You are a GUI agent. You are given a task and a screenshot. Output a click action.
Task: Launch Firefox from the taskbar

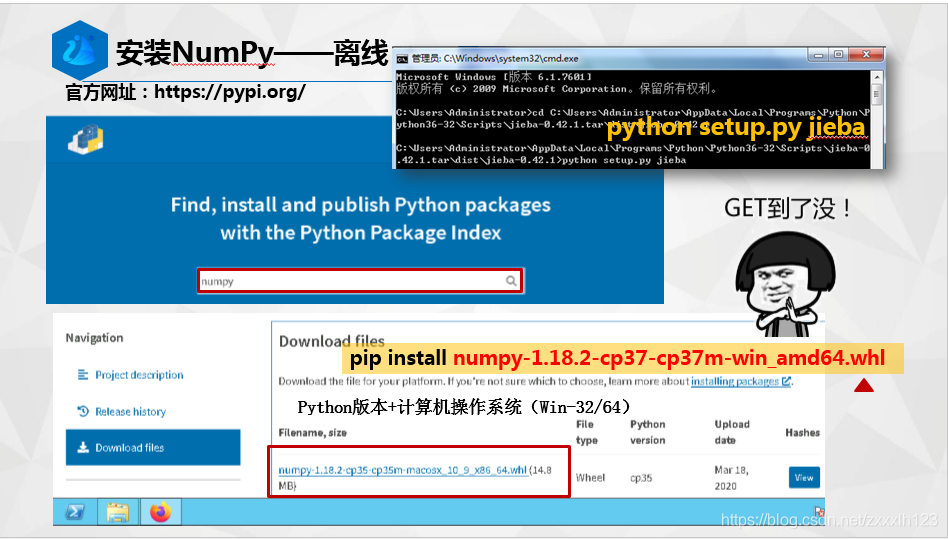(160, 512)
